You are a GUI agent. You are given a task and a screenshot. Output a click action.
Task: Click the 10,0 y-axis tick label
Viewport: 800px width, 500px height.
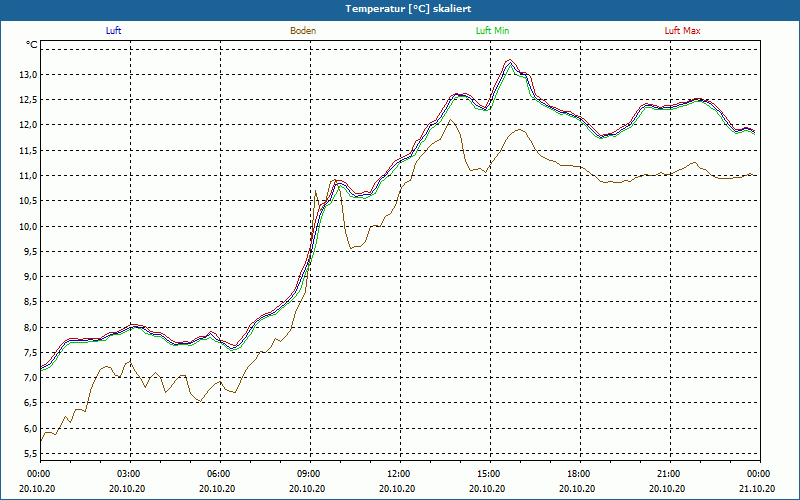coord(29,226)
